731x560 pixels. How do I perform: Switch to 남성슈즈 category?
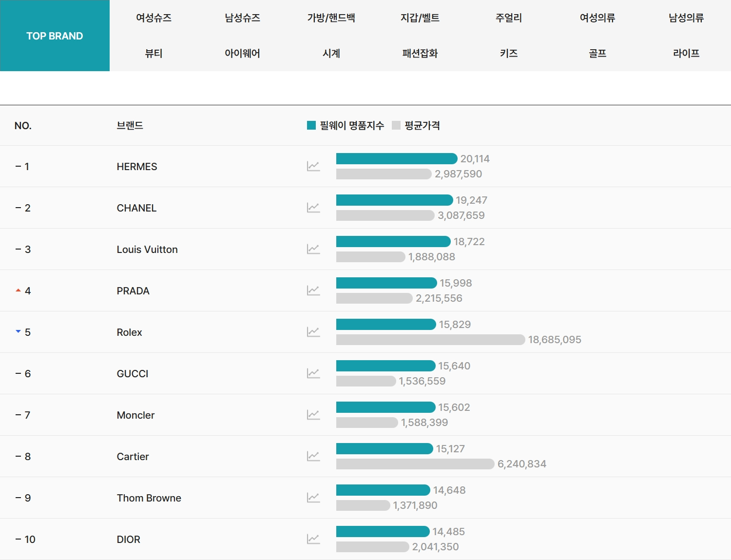pos(242,18)
